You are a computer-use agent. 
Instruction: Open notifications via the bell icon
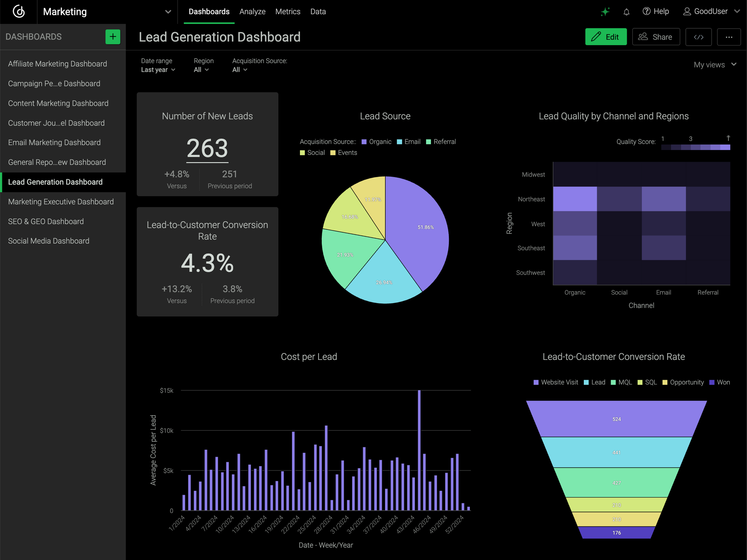tap(627, 12)
